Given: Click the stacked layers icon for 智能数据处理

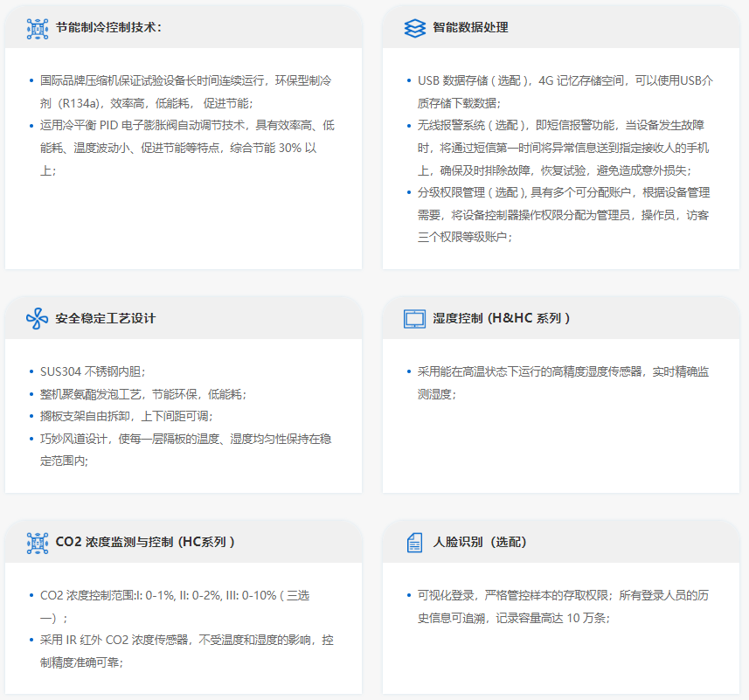Looking at the screenshot, I should click(414, 27).
